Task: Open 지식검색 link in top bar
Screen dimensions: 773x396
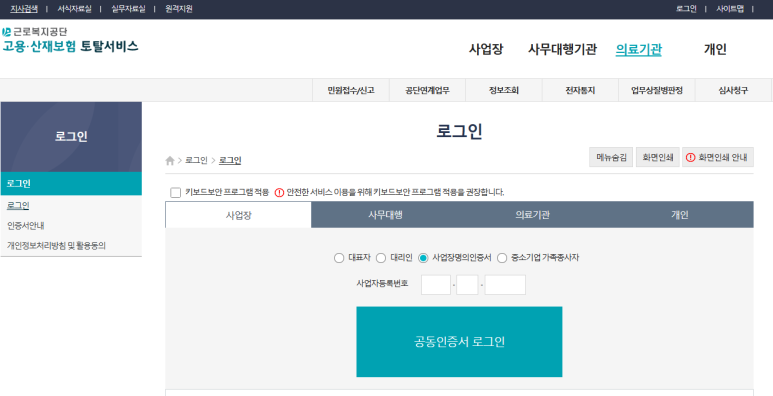Action: [24, 9]
